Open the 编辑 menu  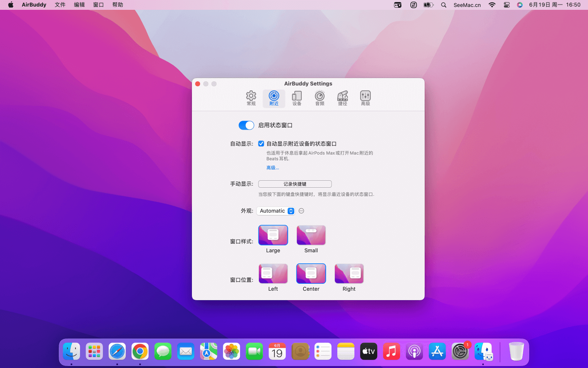[79, 5]
